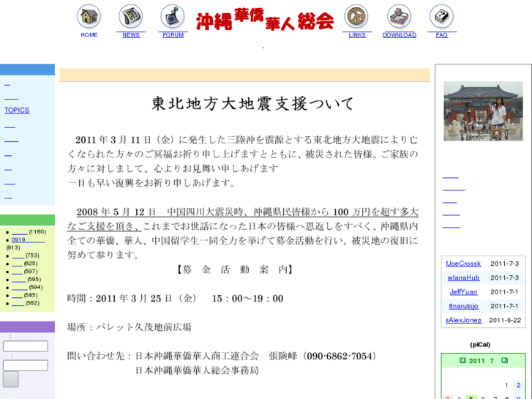Click the HOME text link

tap(89, 35)
